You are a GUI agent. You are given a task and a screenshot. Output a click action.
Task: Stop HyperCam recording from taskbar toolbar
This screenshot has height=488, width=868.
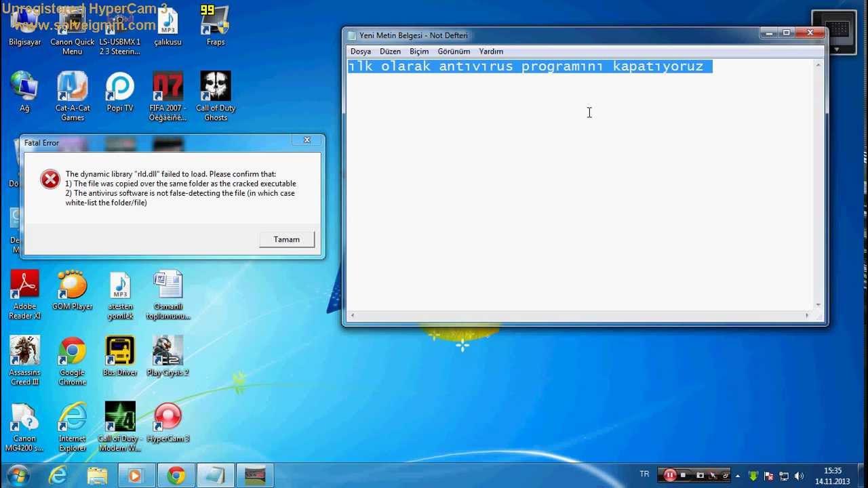684,475
